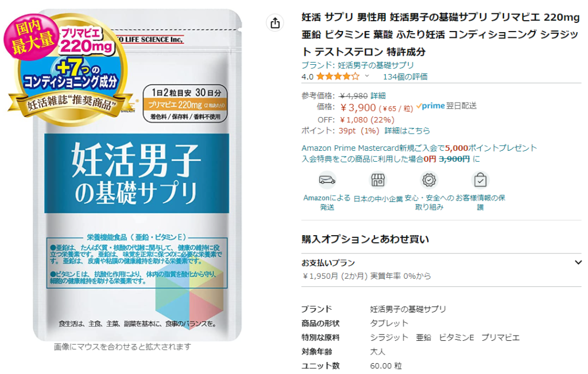Click the prime logo badge
This screenshot has height=374, width=588.
[431, 106]
